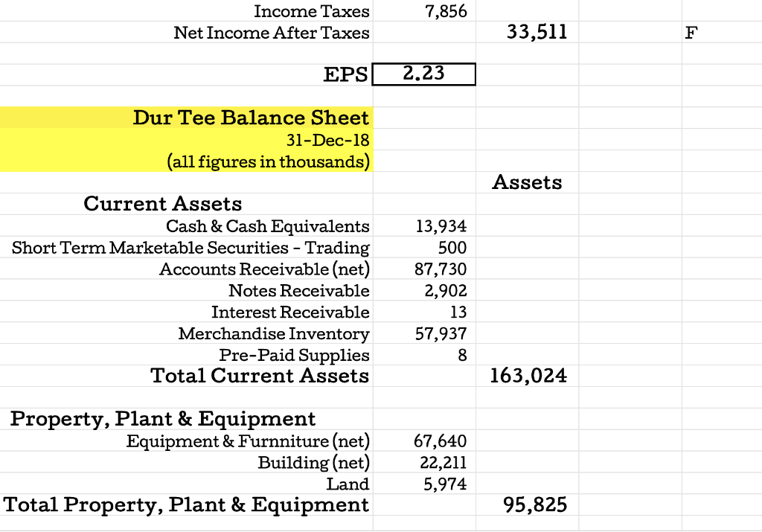This screenshot has height=532, width=762.
Task: Select the EPS value cell showing 2.23
Action: 423,74
